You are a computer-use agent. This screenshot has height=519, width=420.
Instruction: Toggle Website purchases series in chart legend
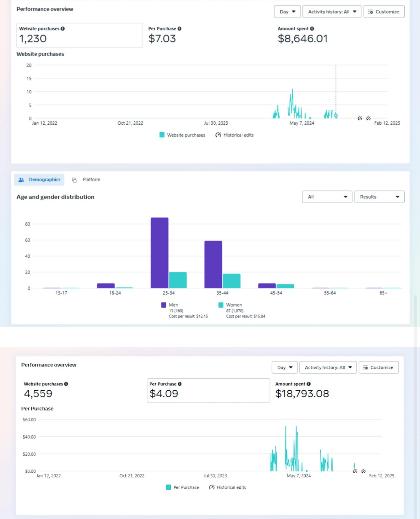[162, 135]
